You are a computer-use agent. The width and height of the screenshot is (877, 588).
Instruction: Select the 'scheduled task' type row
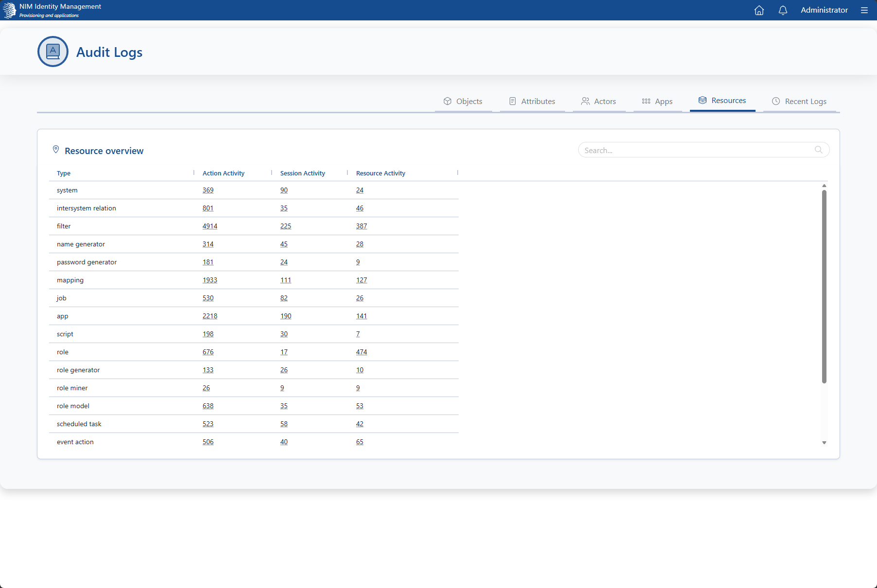(x=254, y=424)
